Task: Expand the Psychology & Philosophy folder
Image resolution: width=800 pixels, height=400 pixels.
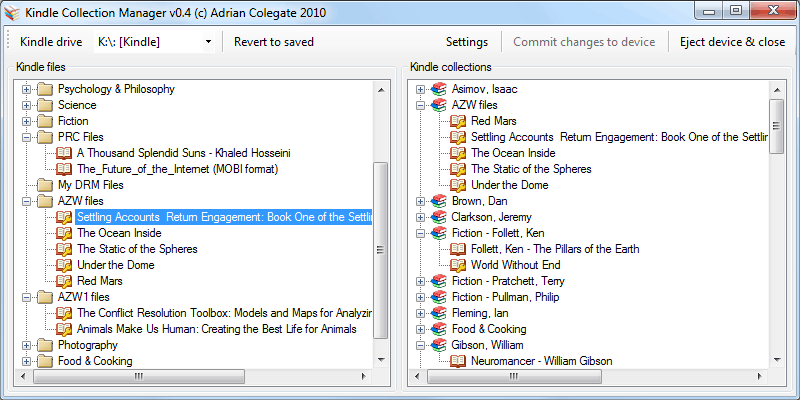Action: (x=26, y=89)
